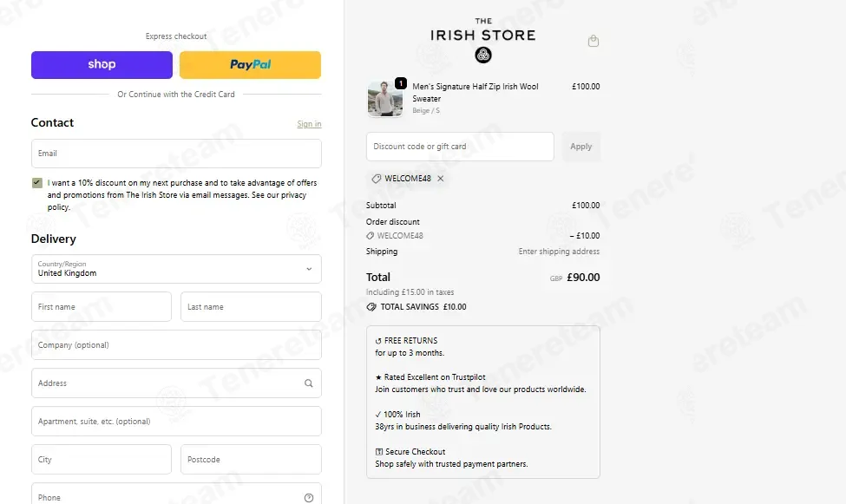Click the Secure Checkout lock icon
846x504 pixels.
[379, 452]
